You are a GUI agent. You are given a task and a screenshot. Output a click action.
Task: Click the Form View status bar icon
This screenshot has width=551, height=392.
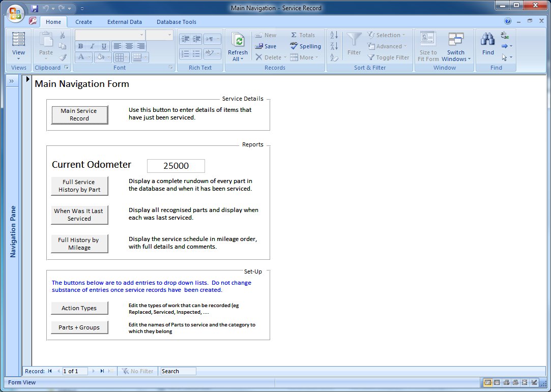(x=488, y=382)
